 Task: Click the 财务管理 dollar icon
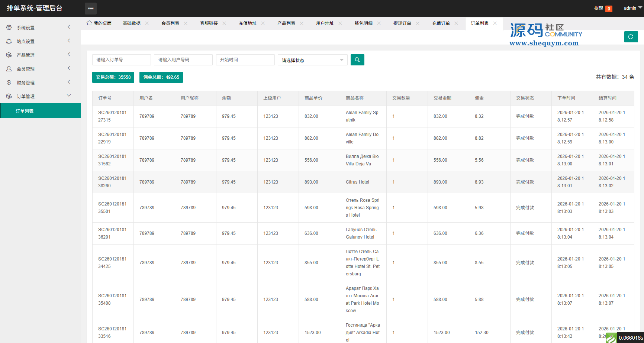point(9,82)
